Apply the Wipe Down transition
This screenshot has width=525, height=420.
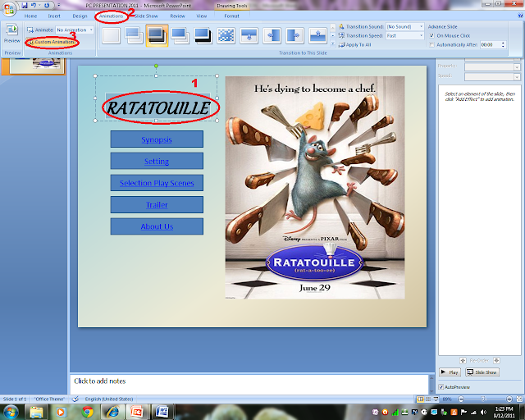[x=249, y=35]
